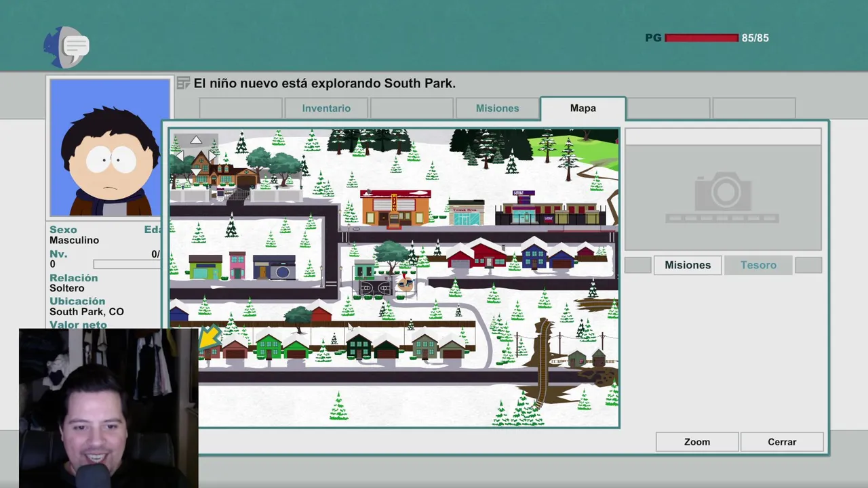Pan the map right with the right arrow

(x=213, y=156)
